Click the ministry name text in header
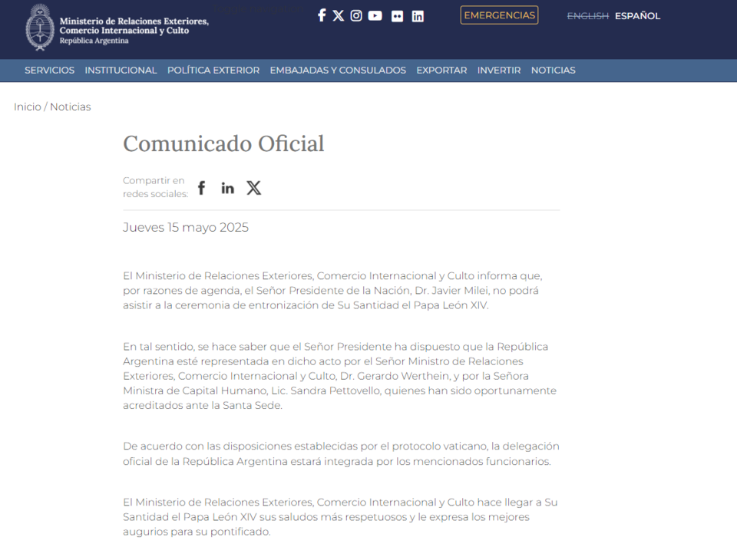This screenshot has height=560, width=737. click(x=134, y=26)
